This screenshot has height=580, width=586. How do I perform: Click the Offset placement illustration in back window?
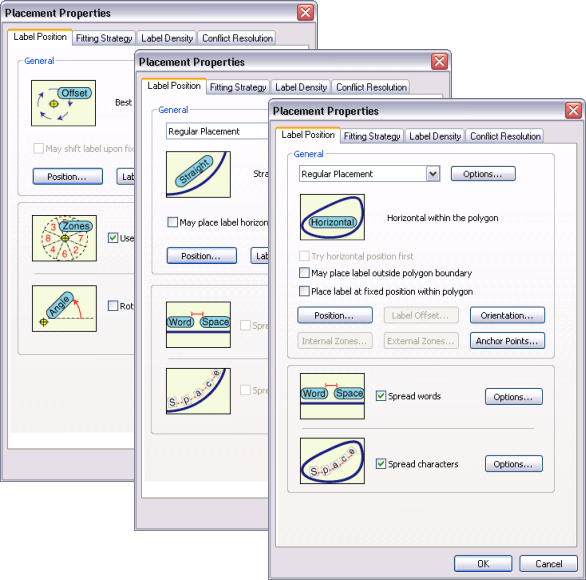[64, 103]
